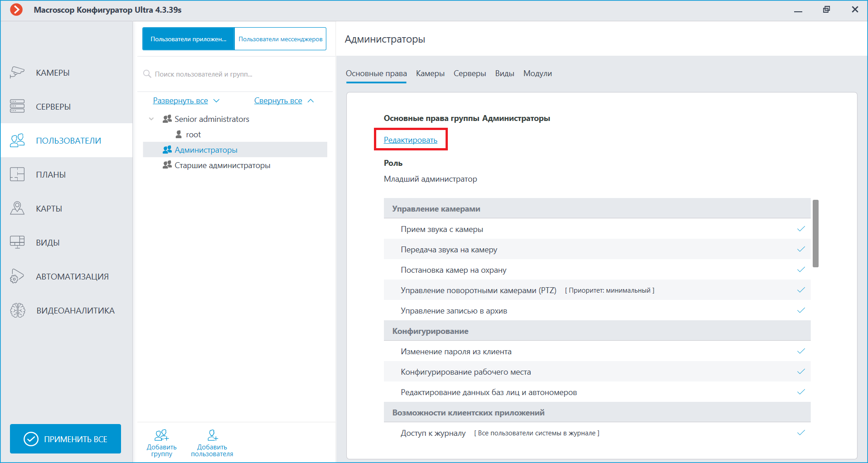The image size is (868, 463).
Task: Focus the user and group search field
Action: [x=236, y=74]
